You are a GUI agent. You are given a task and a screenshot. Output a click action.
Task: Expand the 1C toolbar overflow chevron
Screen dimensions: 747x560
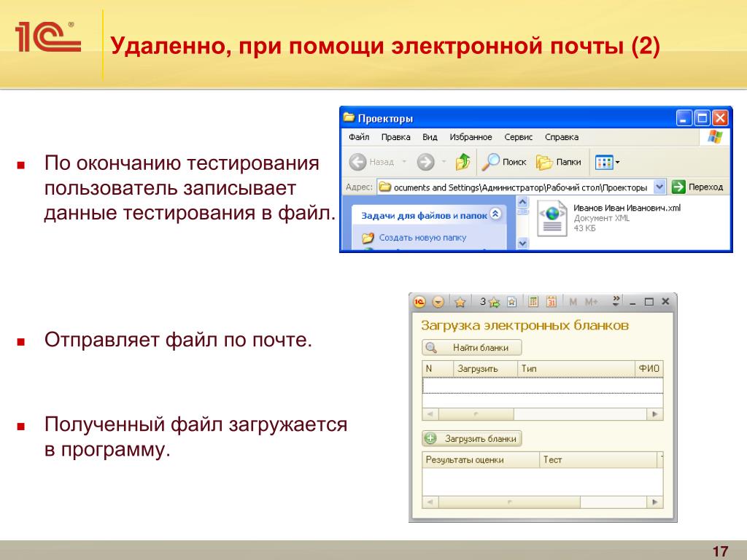click(x=616, y=300)
